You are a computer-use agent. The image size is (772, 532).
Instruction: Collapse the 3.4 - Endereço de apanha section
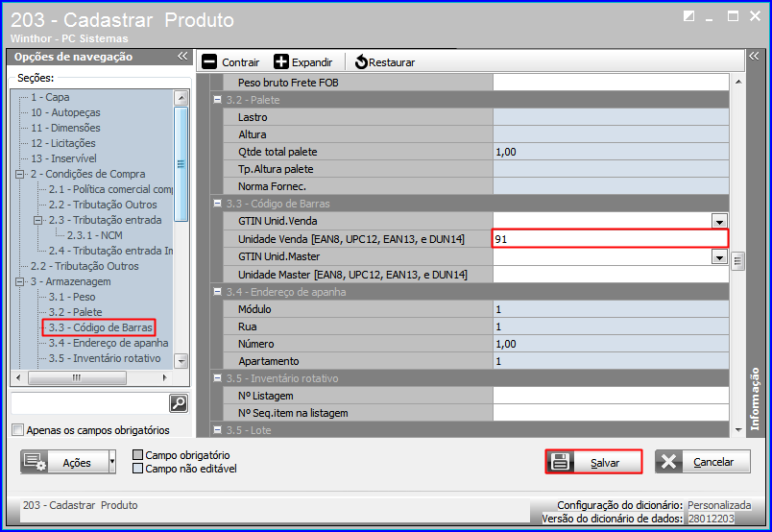tap(217, 292)
